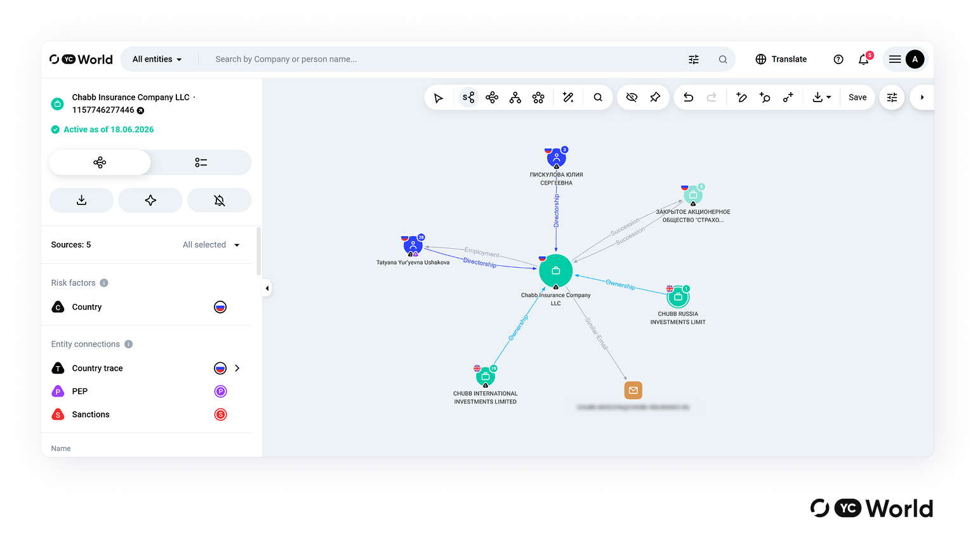Toggle the PEP indicator

coord(220,391)
